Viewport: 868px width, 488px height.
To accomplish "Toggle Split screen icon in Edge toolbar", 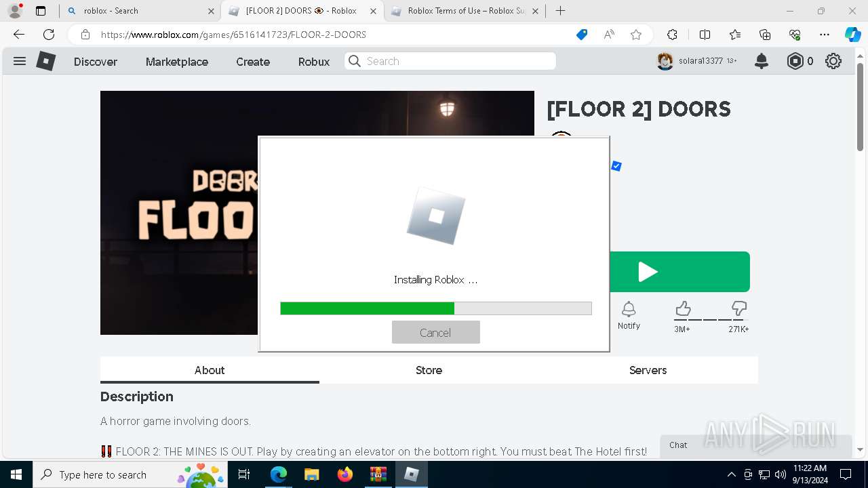I will [x=705, y=35].
